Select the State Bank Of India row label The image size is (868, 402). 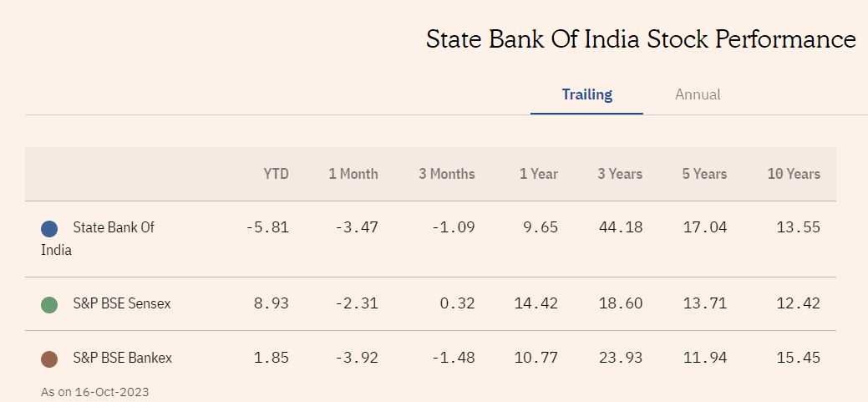[x=113, y=227]
